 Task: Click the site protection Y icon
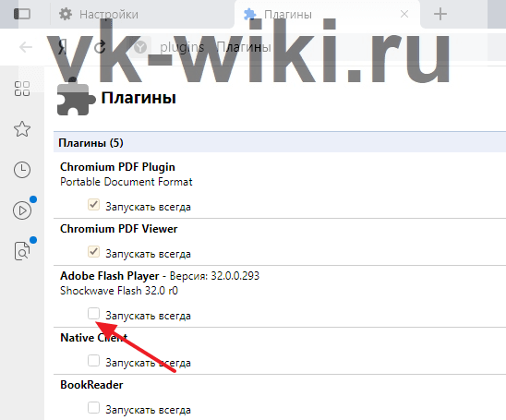click(x=140, y=47)
